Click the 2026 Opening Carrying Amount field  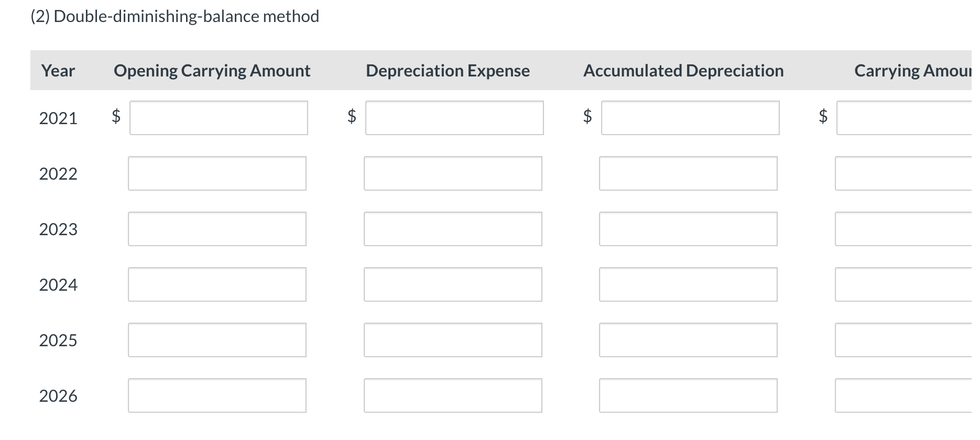[217, 395]
